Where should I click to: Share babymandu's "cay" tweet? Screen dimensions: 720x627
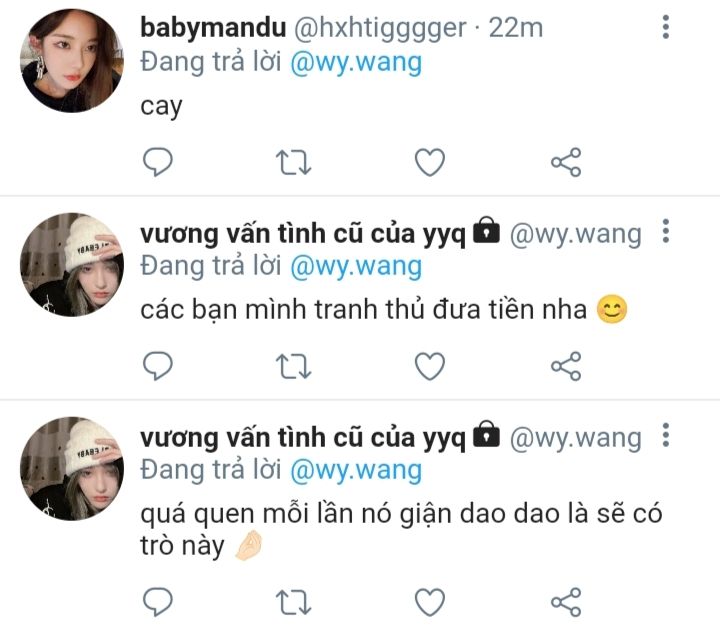566,162
